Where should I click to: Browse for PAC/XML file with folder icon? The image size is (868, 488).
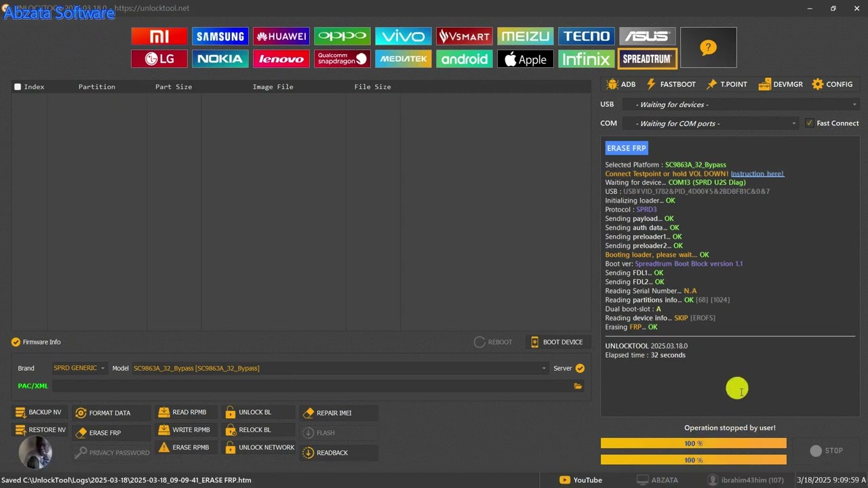(578, 386)
